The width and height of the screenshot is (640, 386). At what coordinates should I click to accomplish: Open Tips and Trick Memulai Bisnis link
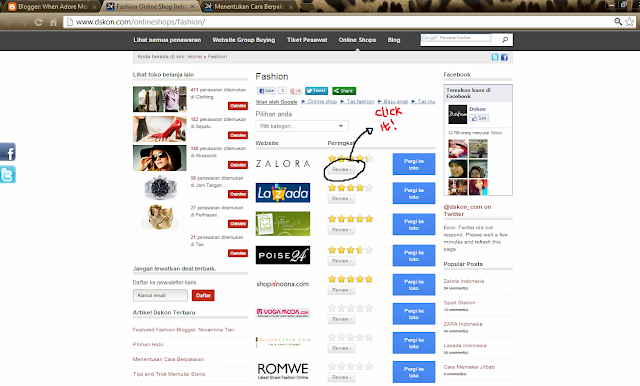(169, 374)
